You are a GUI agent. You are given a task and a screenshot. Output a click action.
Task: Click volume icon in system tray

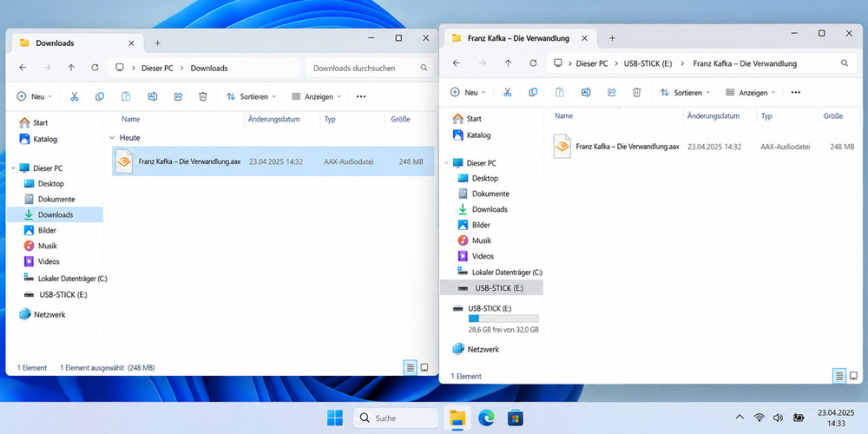(778, 418)
